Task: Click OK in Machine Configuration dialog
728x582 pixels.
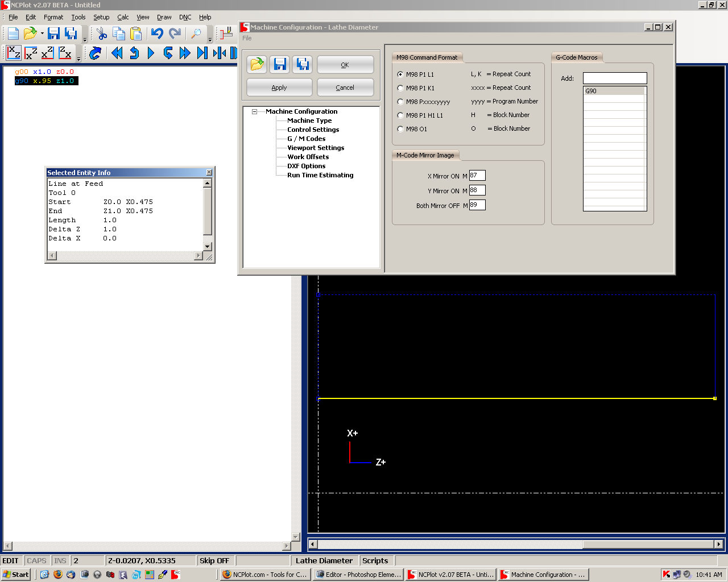Action: 345,65
